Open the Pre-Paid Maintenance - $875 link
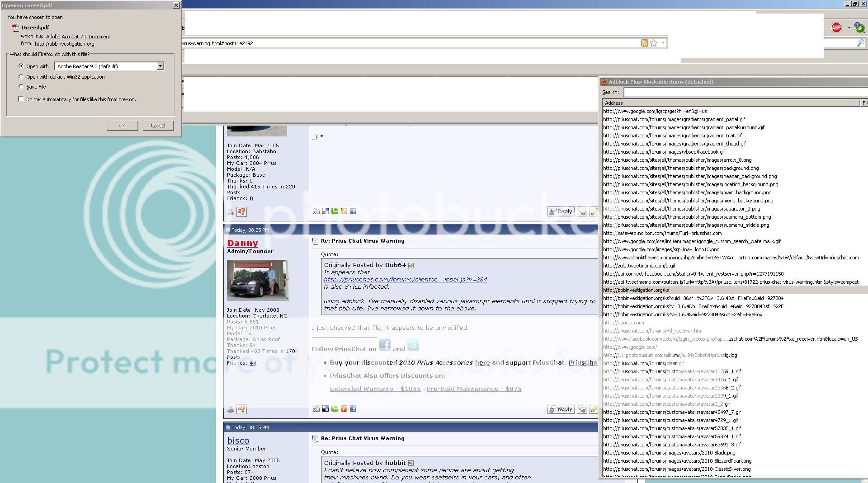Viewport: 868px width, 483px height. click(x=474, y=389)
